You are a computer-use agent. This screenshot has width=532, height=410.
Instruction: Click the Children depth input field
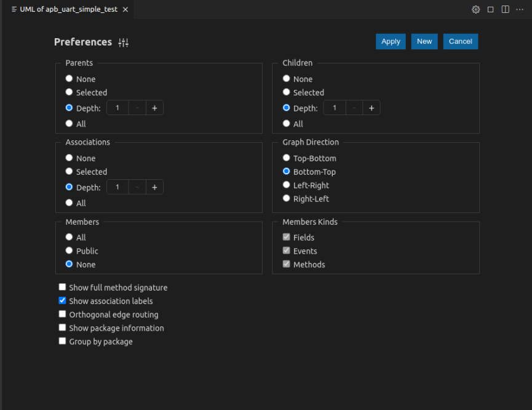[335, 107]
